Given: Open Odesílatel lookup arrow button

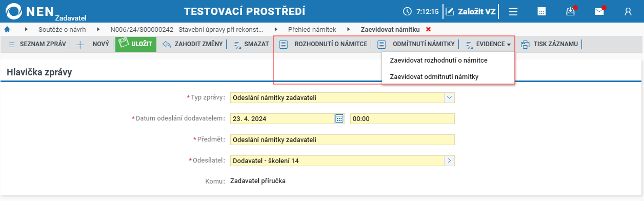Looking at the screenshot, I should pos(449,160).
